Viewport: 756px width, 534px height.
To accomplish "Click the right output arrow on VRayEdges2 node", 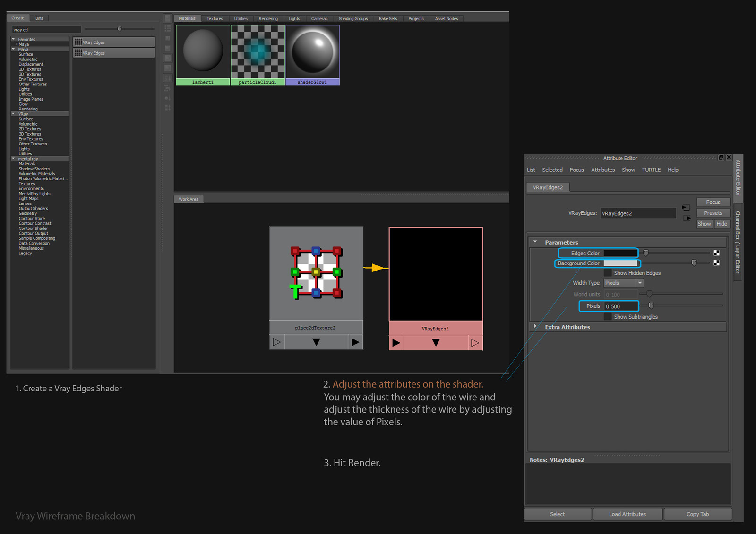I will [x=475, y=343].
